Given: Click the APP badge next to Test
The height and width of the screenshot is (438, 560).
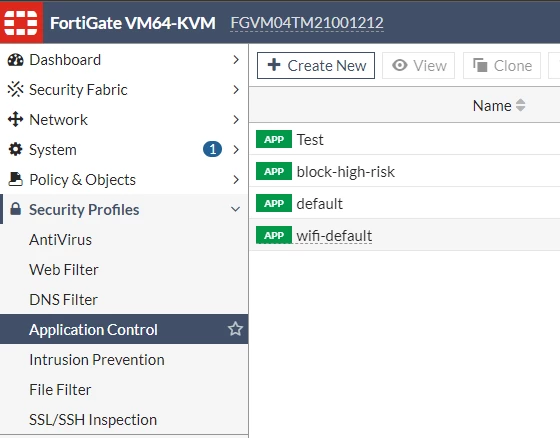Looking at the screenshot, I should pyautogui.click(x=274, y=139).
